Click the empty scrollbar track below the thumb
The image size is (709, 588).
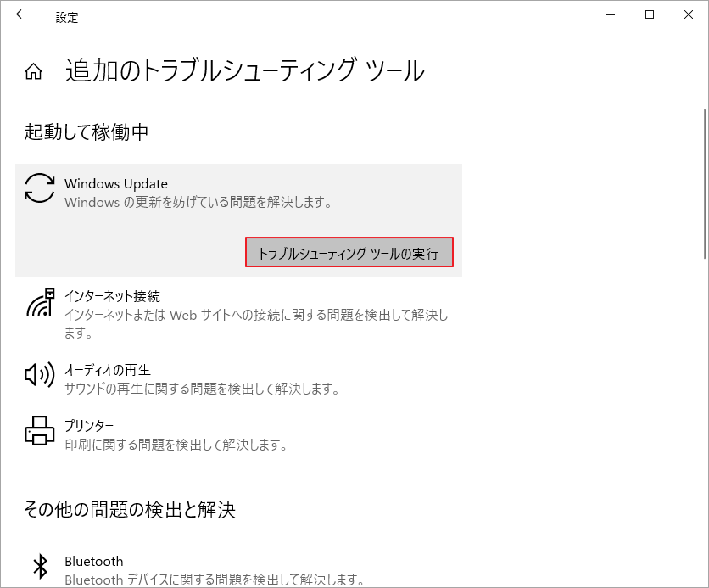point(704,424)
